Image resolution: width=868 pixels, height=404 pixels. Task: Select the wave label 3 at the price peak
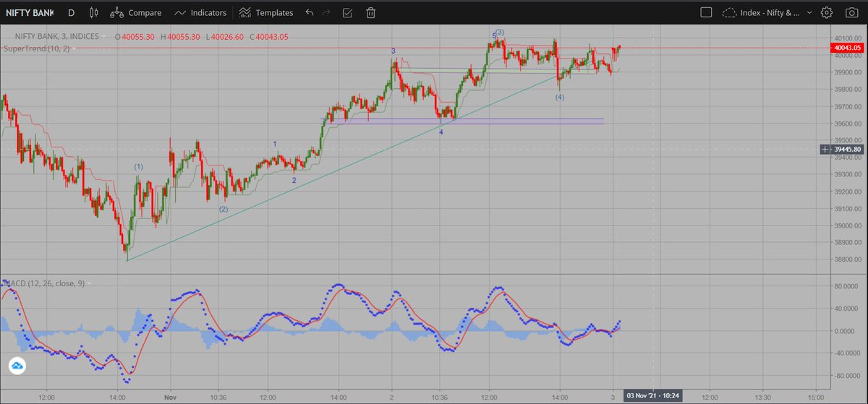[393, 51]
